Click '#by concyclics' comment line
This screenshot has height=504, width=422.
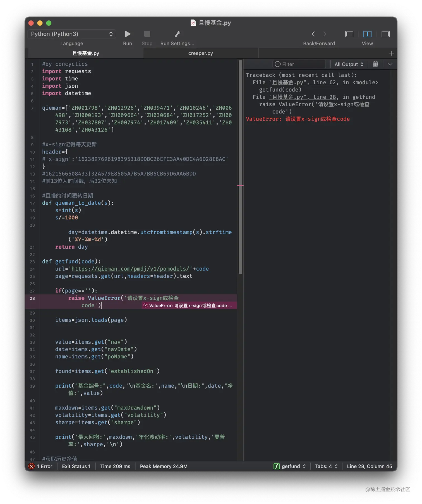[65, 64]
